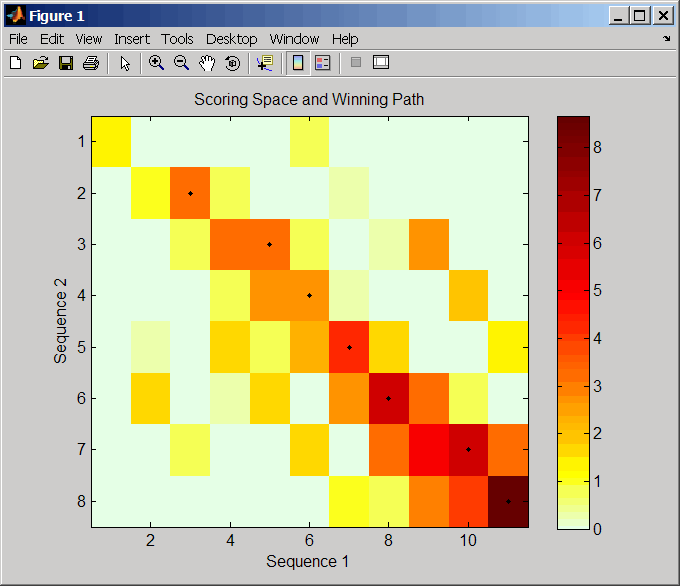Click the Show Plot Tools icon
The image size is (680, 586).
click(381, 62)
